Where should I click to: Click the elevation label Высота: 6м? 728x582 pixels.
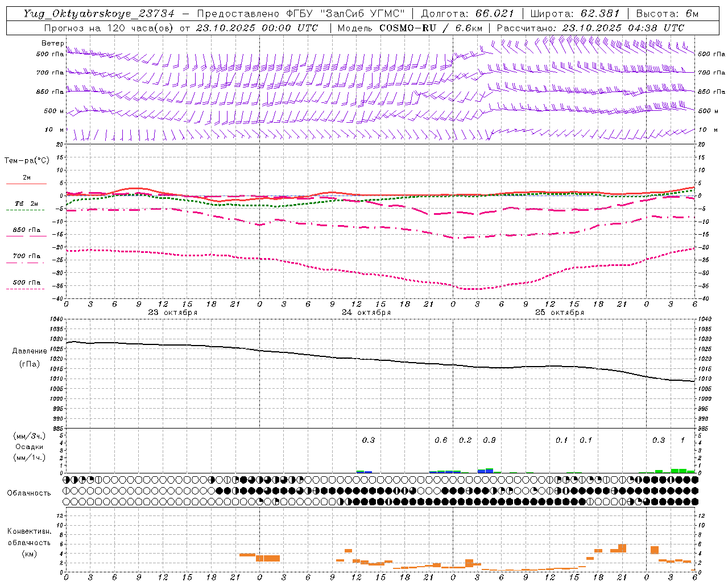(x=667, y=14)
